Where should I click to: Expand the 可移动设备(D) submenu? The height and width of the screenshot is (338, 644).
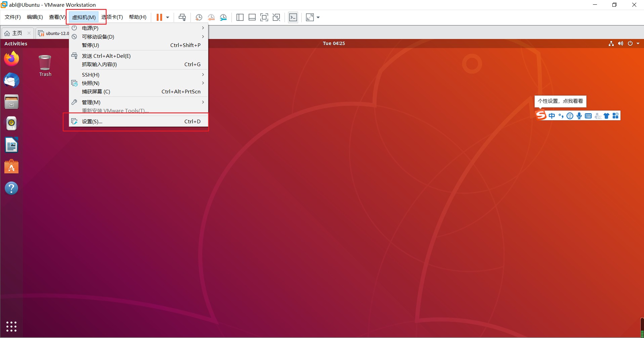(139, 37)
